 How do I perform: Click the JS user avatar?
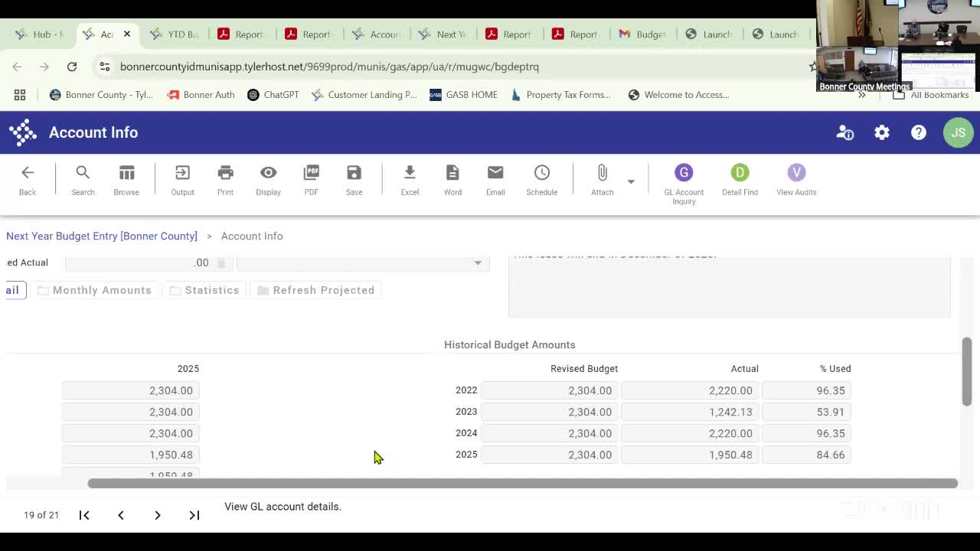pos(959,132)
